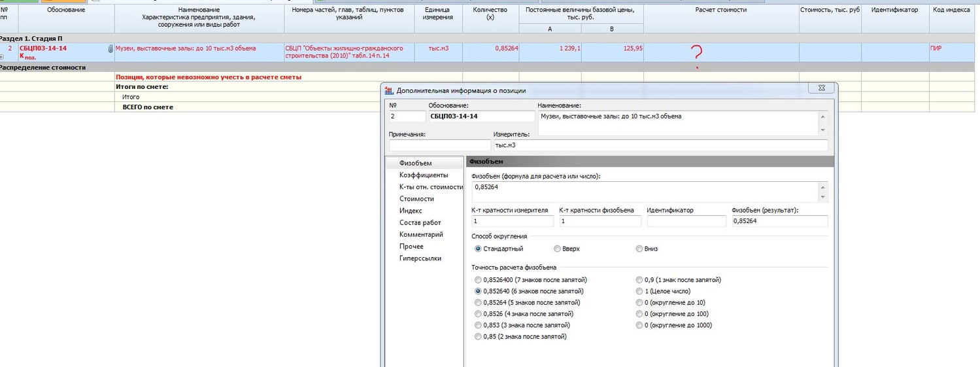Screen dimensions: 980x367
Task: Click the Раздел 1. Стадия П header row
Action: coord(31,39)
